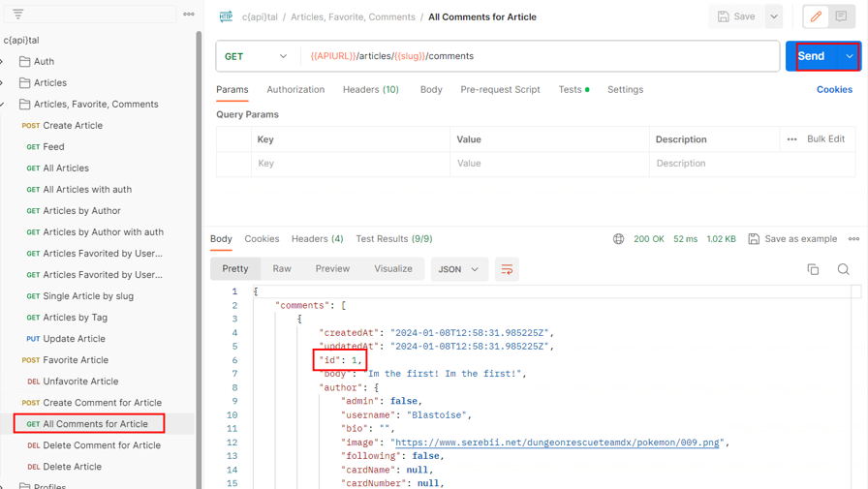This screenshot has height=489, width=868.
Task: Switch to the response Cookies tab
Action: (262, 239)
